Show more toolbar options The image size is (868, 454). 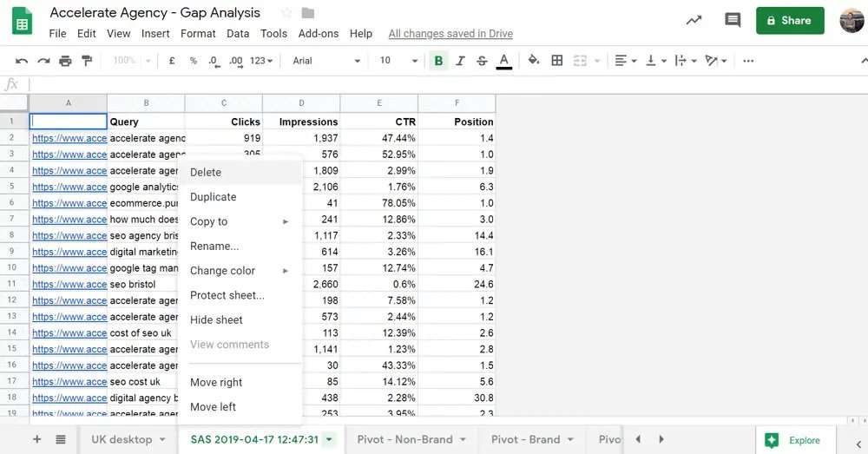point(748,61)
